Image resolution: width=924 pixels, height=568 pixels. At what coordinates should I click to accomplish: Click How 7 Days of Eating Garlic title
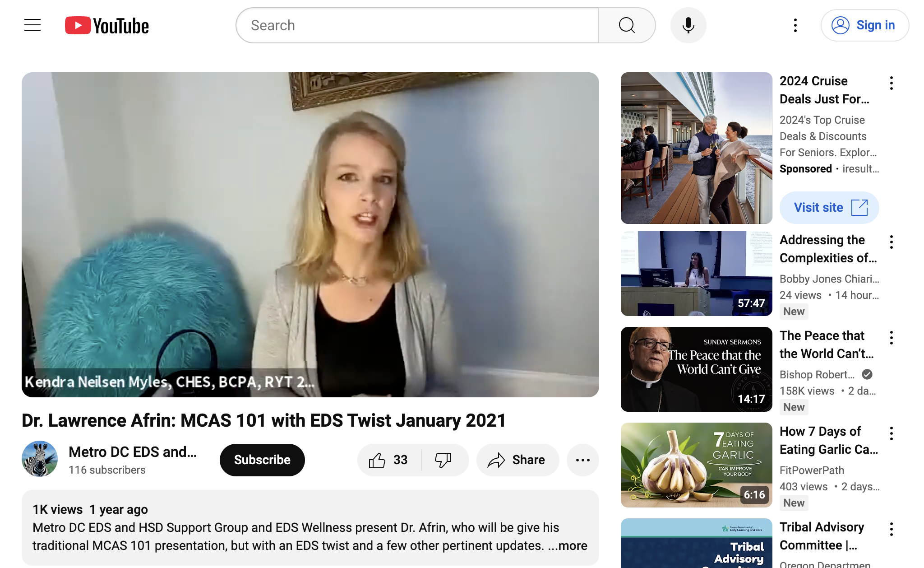[829, 440]
